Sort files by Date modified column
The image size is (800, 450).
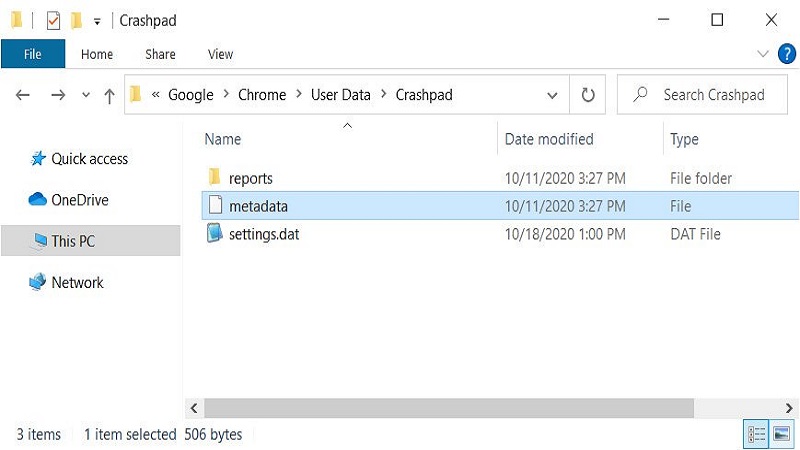[x=549, y=139]
